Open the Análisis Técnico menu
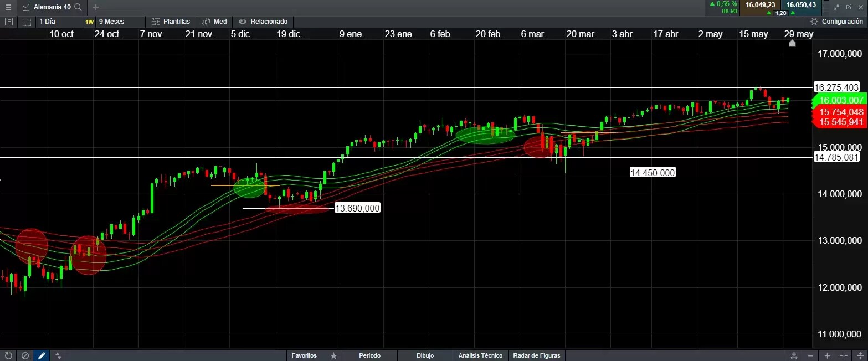This screenshot has width=868, height=361. [480, 355]
